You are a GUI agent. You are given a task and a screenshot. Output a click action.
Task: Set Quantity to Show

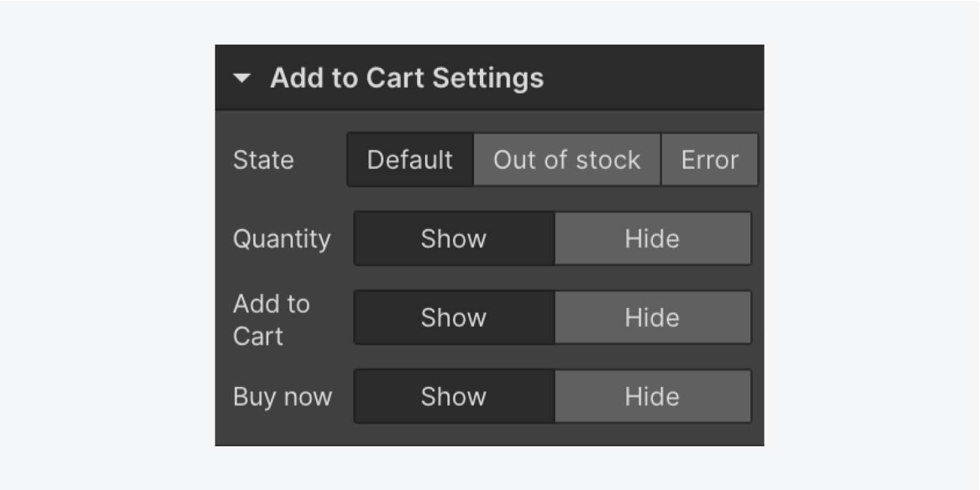pyautogui.click(x=454, y=239)
